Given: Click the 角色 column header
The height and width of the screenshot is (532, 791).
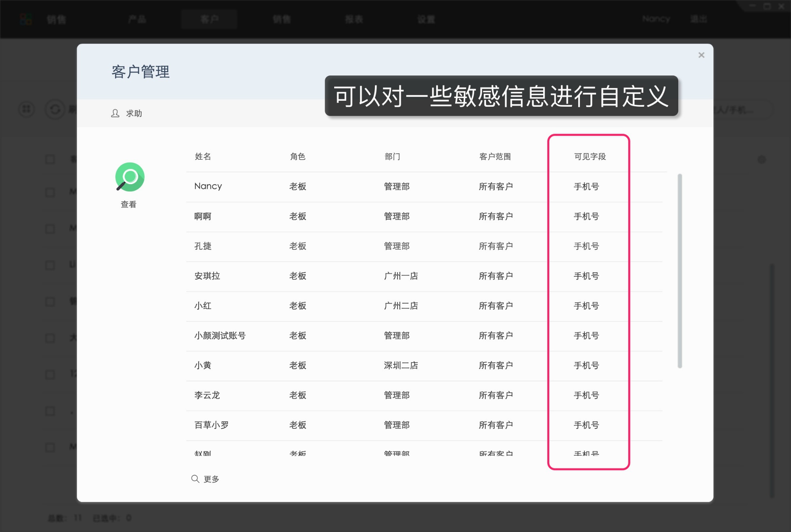Looking at the screenshot, I should (x=298, y=157).
